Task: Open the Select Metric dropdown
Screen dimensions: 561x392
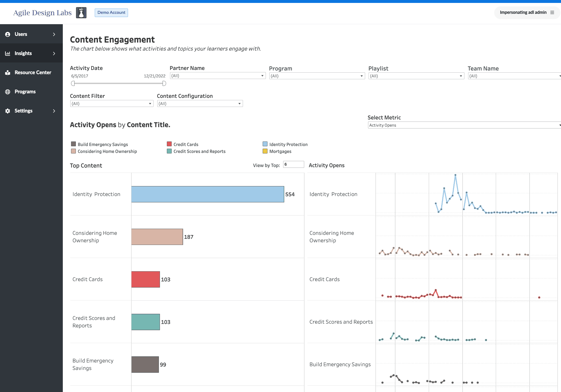Action: click(x=464, y=125)
